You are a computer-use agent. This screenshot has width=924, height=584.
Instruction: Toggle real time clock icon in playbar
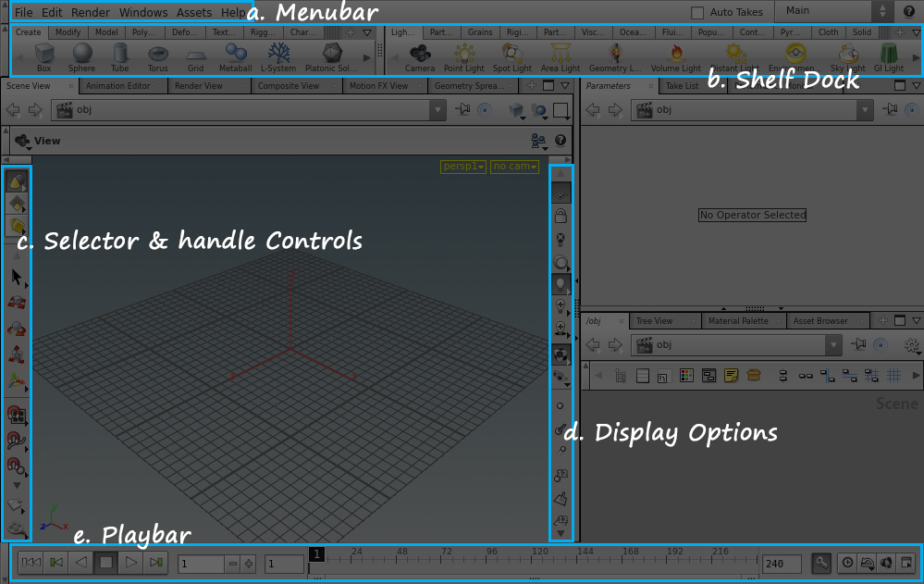(847, 563)
